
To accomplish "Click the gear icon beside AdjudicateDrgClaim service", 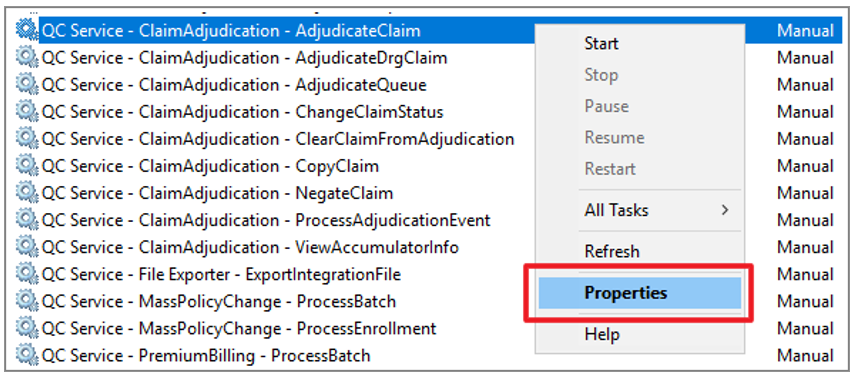I will coord(26,57).
